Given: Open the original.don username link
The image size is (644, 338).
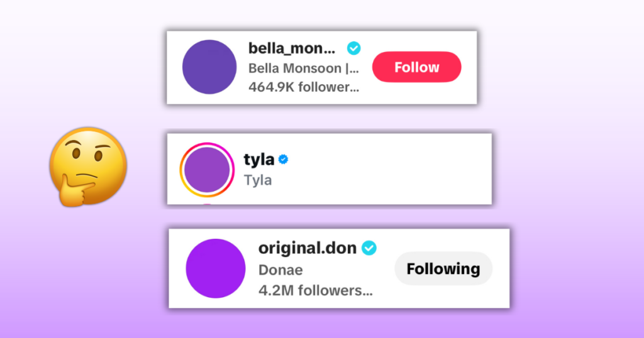Looking at the screenshot, I should coord(307,248).
